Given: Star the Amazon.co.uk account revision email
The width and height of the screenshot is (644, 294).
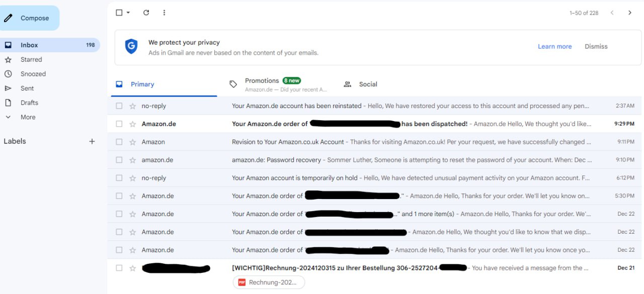Looking at the screenshot, I should click(133, 142).
